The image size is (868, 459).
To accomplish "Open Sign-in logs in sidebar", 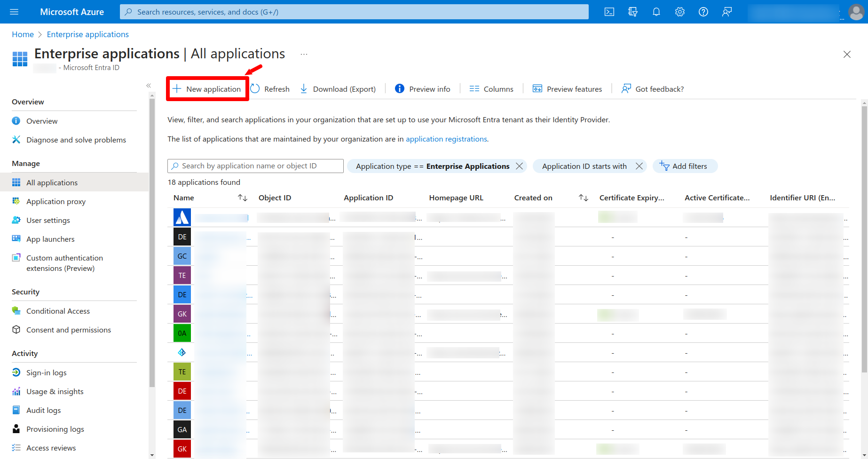I will tap(46, 372).
